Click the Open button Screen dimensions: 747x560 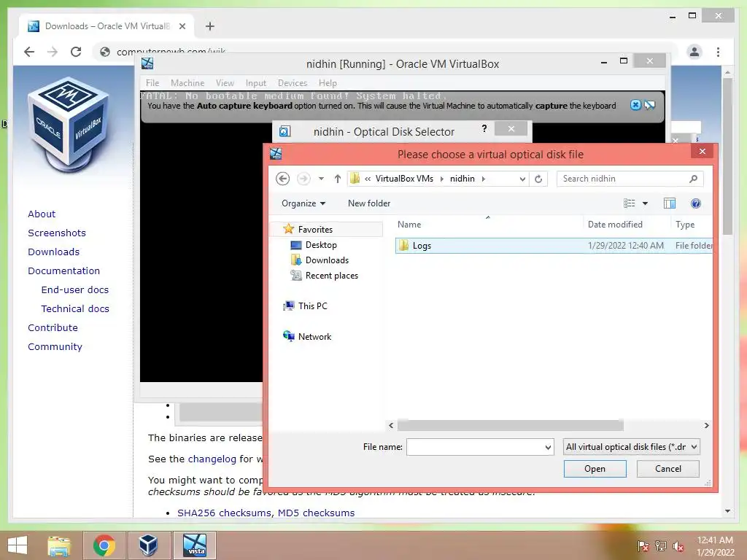tap(595, 469)
